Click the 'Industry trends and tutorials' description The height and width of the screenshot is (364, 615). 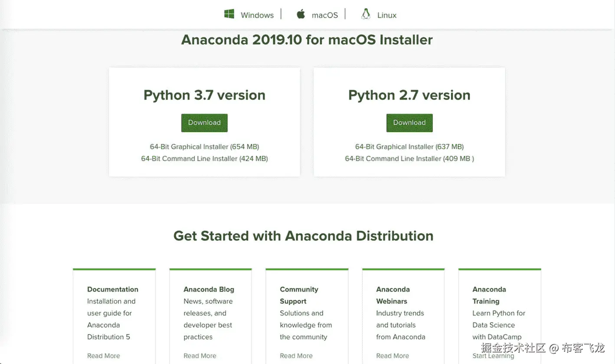click(401, 325)
